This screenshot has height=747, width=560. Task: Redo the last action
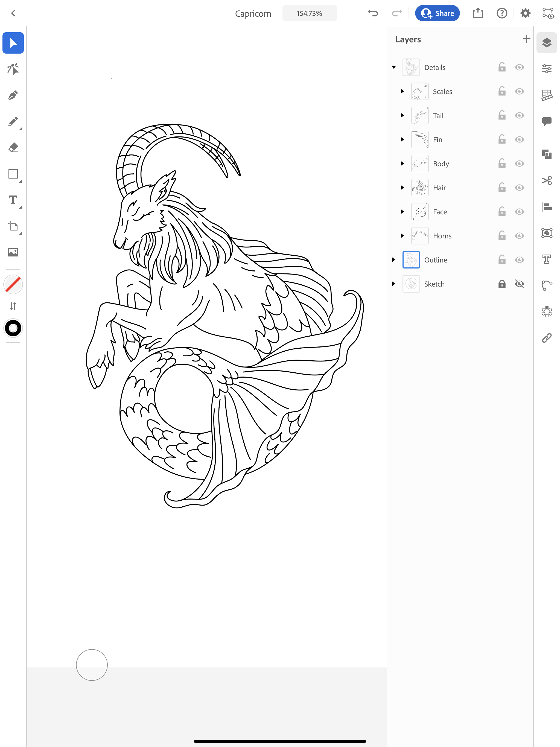(397, 13)
